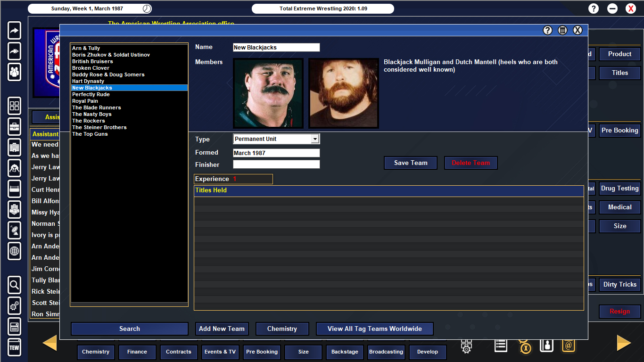Open the help icon in the tag team dialog
The image size is (644, 362).
pyautogui.click(x=547, y=30)
